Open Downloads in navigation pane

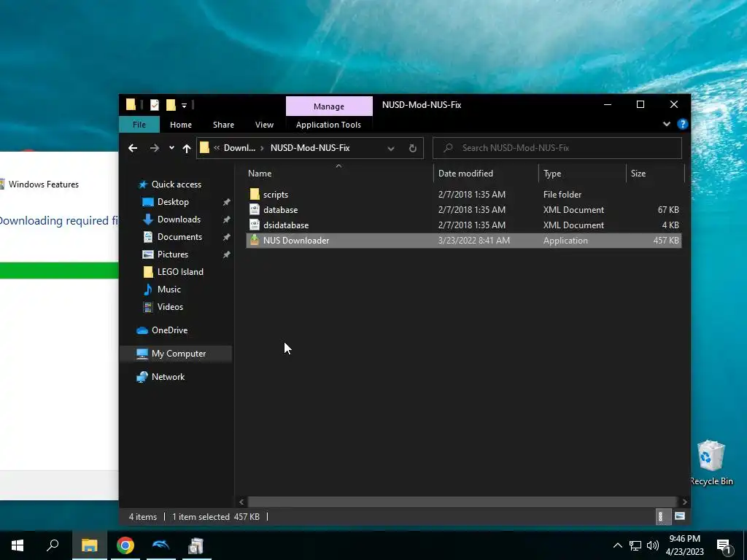tap(179, 219)
